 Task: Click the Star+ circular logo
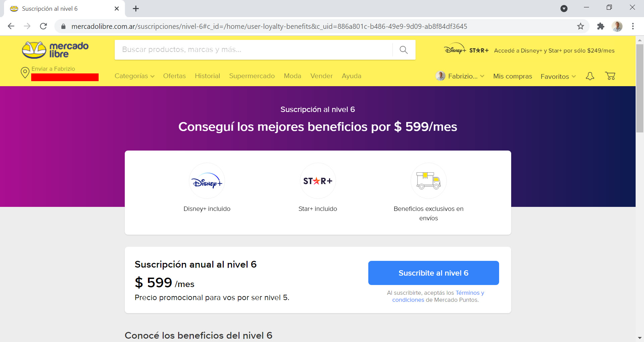(318, 181)
